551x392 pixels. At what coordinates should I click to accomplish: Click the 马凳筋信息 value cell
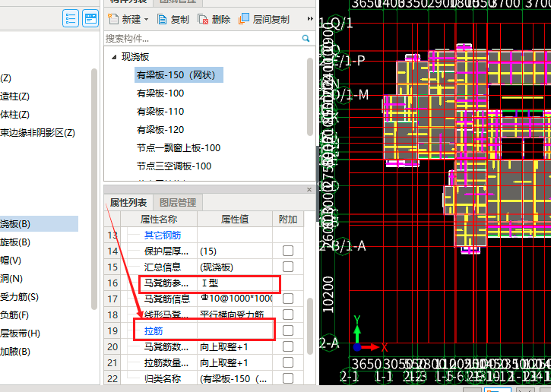point(235,299)
